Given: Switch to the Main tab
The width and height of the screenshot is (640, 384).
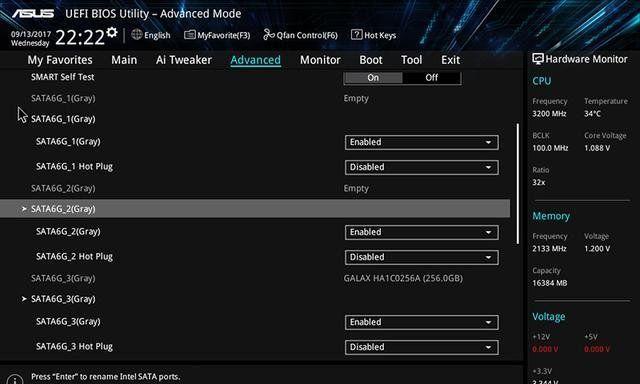Looking at the screenshot, I should point(124,60).
